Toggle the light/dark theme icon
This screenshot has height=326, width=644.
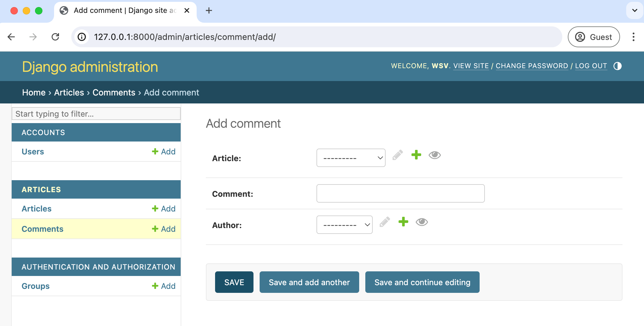618,66
